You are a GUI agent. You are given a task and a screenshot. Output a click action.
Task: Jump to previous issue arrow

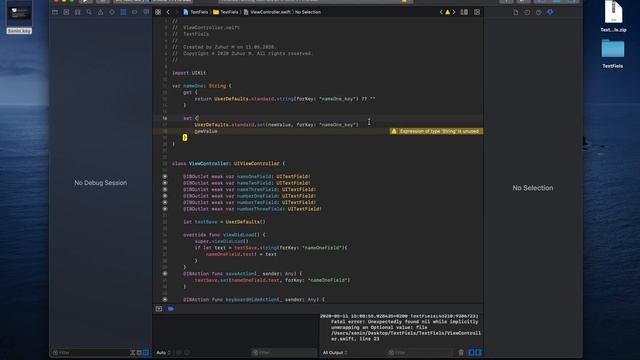tap(441, 12)
